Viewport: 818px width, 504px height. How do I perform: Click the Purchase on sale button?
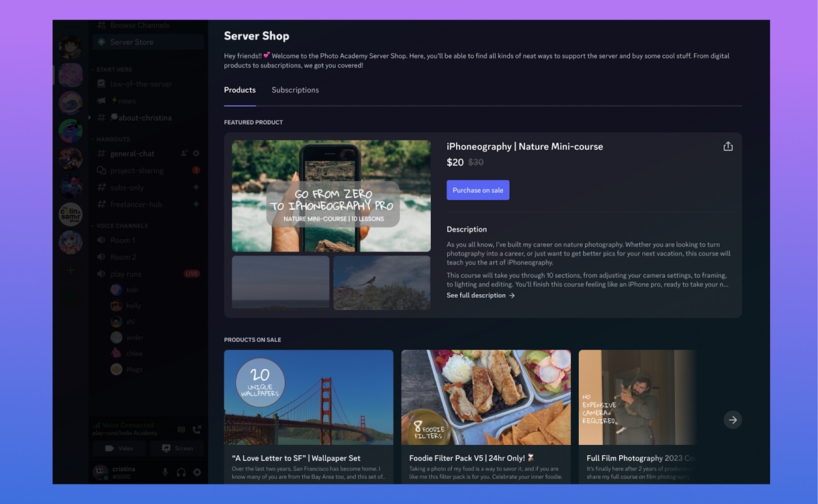tap(478, 190)
